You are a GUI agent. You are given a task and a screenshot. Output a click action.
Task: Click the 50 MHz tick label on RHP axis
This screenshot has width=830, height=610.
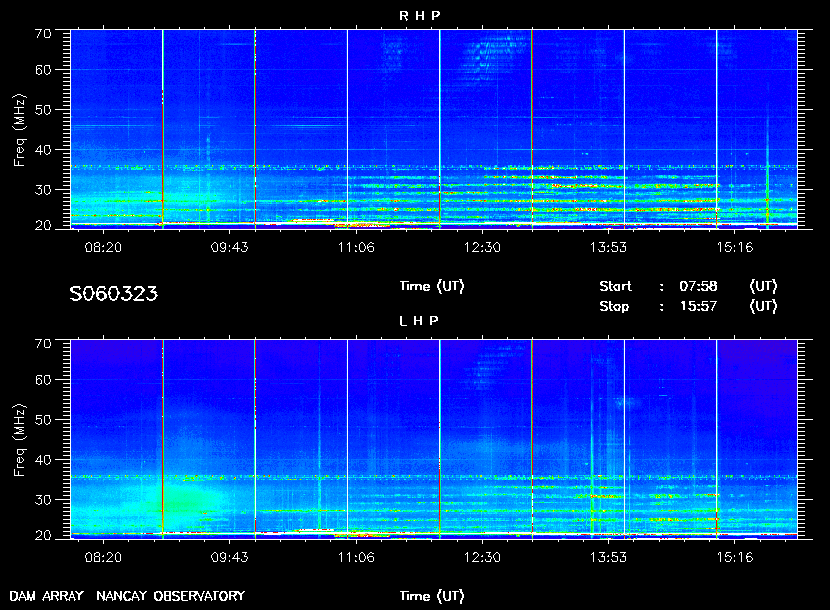coord(43,110)
